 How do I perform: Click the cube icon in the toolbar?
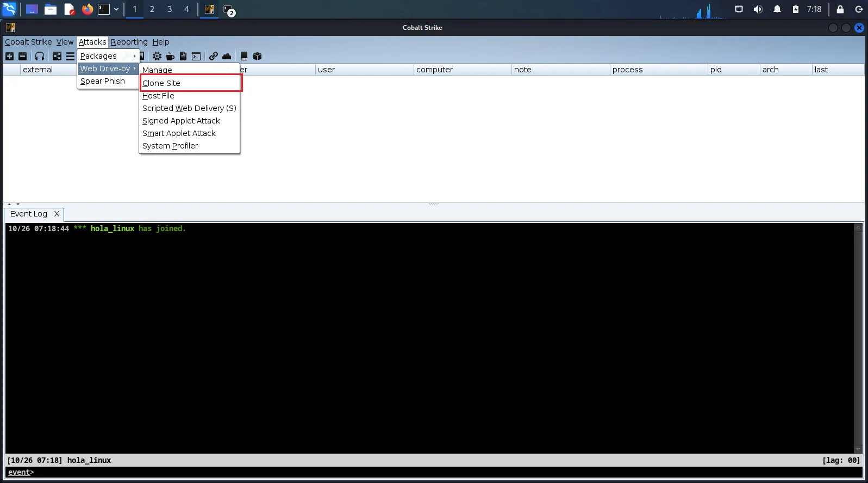pos(258,56)
